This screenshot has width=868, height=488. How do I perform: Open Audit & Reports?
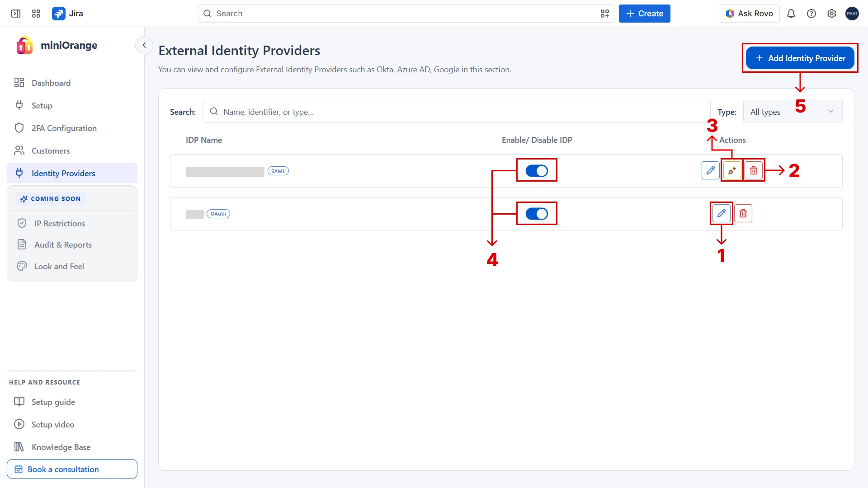point(72,244)
